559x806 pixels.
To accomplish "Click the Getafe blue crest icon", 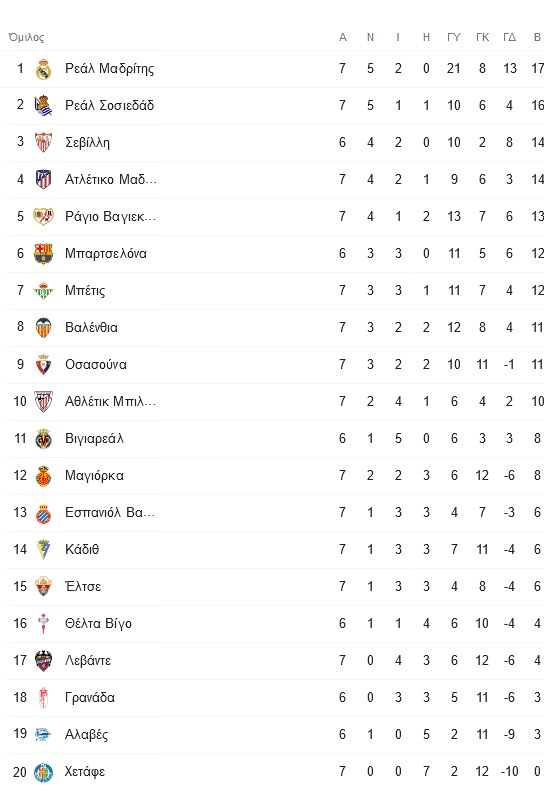I will coord(44,772).
